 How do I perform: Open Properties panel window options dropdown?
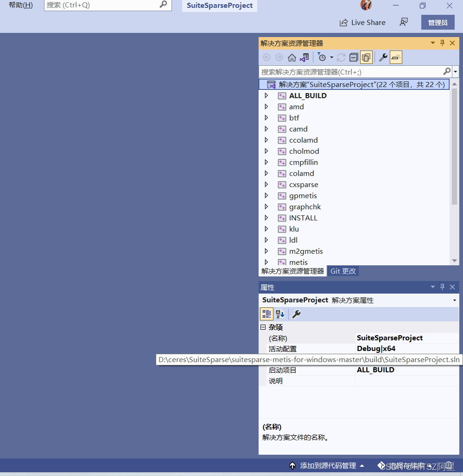432,287
